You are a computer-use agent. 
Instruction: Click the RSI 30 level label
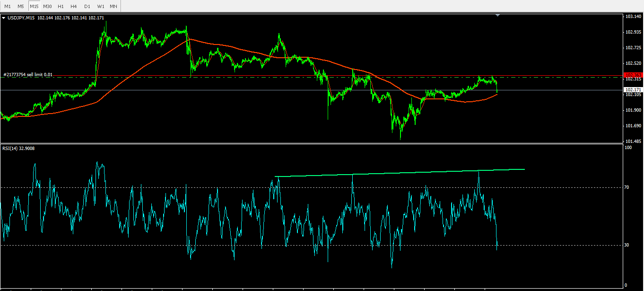627,245
